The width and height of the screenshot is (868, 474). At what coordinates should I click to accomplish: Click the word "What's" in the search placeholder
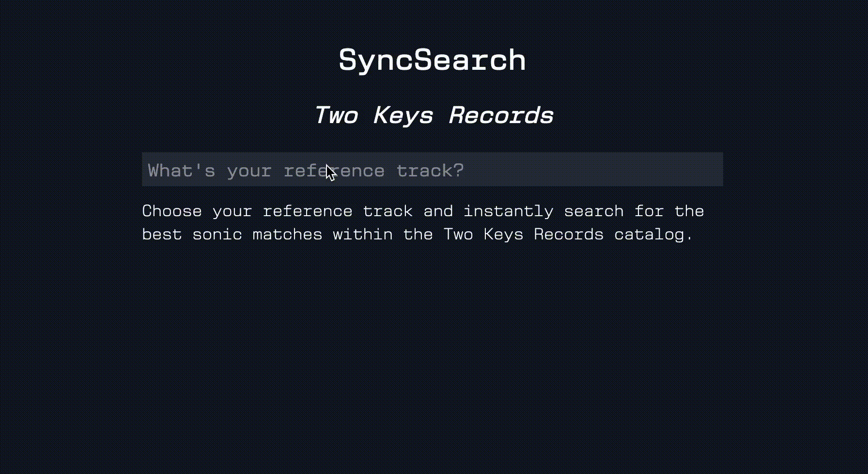coord(181,171)
